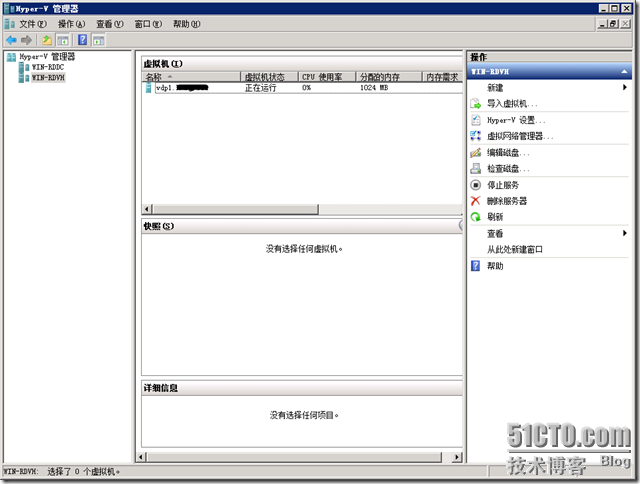Select the vdp1 virtual machine row

pos(302,88)
